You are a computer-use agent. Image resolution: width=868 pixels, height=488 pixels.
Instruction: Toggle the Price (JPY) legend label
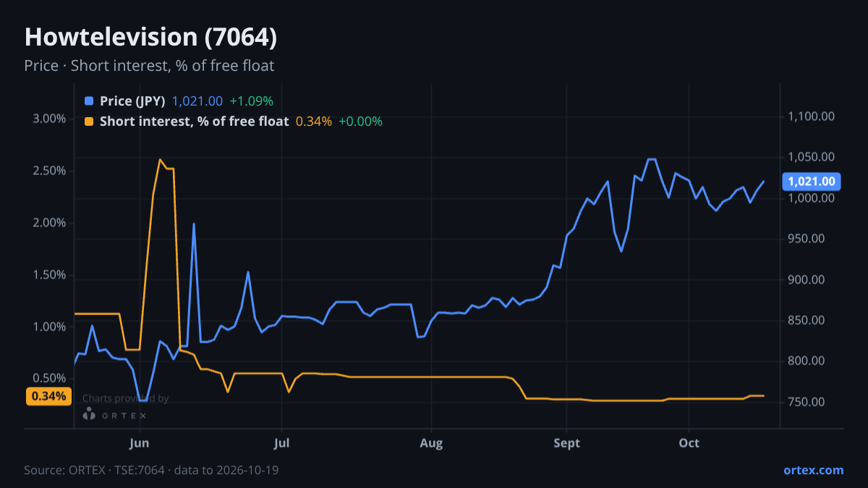[x=133, y=101]
